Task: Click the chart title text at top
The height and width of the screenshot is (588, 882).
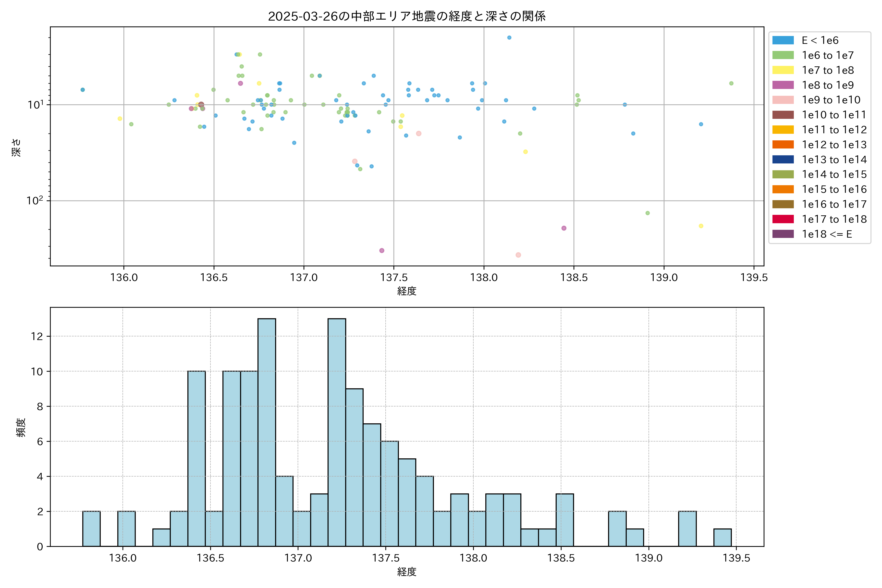Action: pos(406,16)
